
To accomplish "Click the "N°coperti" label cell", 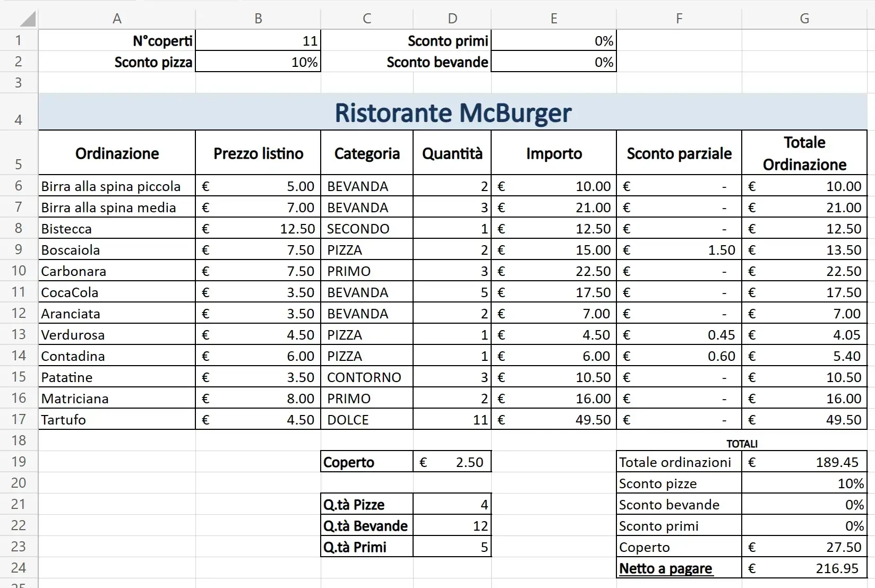I will click(117, 40).
